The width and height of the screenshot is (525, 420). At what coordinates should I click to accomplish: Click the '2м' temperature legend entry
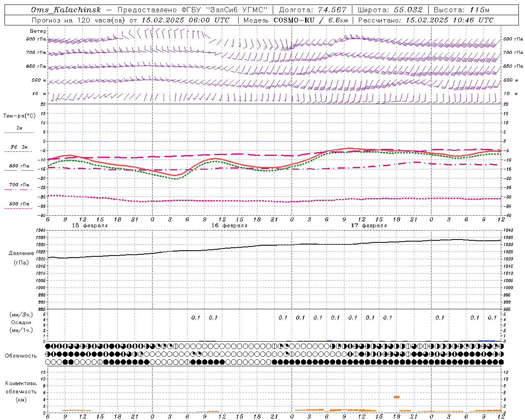click(x=19, y=128)
